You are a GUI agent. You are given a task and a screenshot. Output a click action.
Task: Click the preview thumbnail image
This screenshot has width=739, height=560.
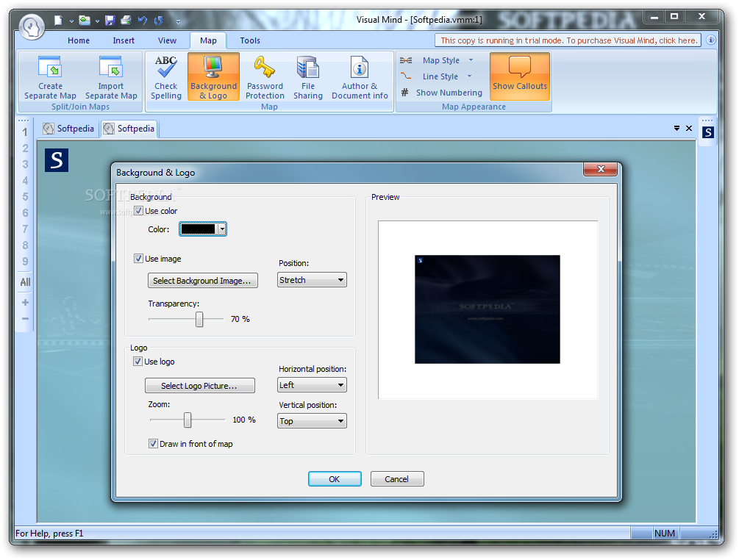488,309
